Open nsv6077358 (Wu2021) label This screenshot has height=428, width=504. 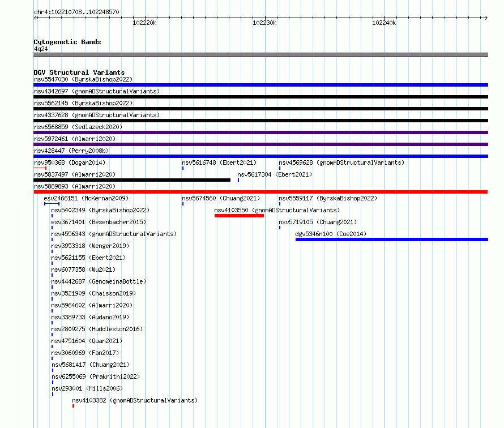(x=83, y=269)
